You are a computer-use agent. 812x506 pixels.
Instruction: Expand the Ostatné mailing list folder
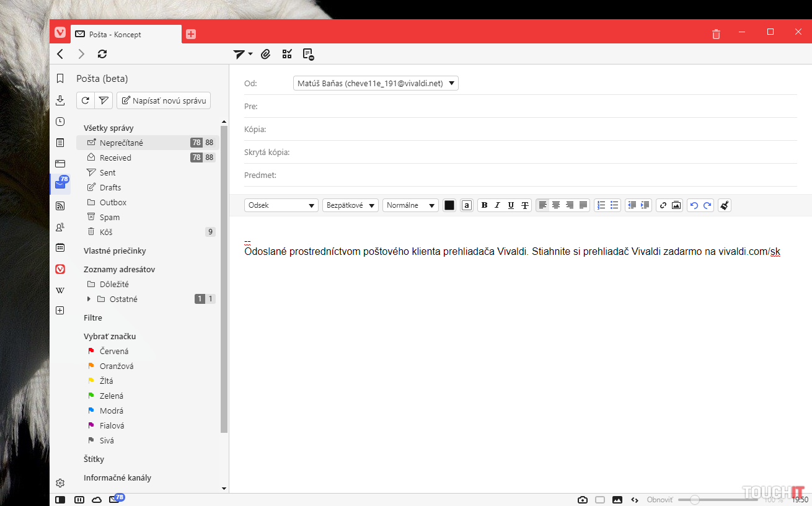(89, 299)
